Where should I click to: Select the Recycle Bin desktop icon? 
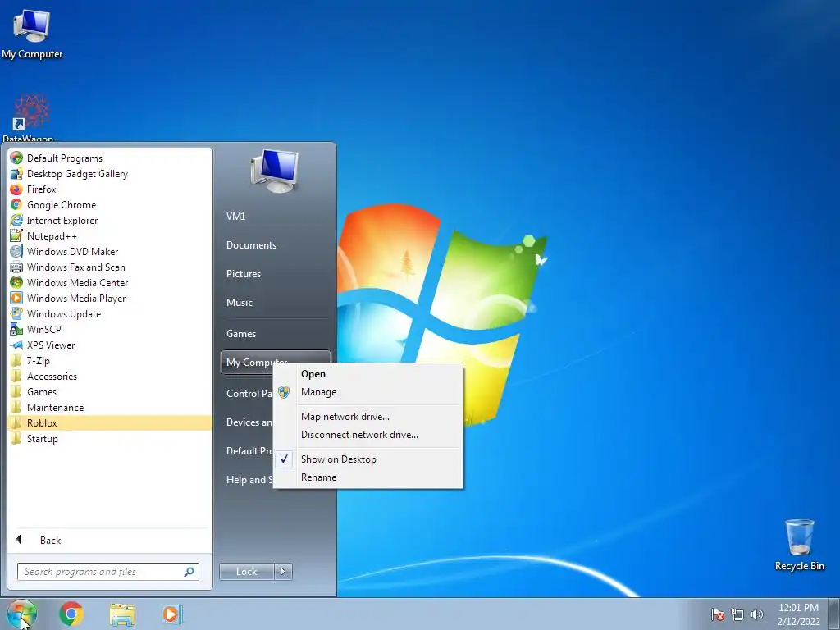point(799,545)
